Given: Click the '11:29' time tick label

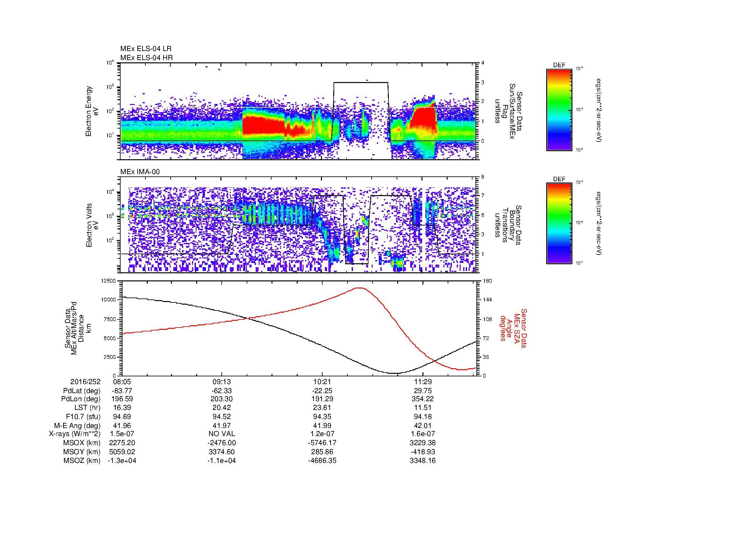Looking at the screenshot, I should 422,382.
